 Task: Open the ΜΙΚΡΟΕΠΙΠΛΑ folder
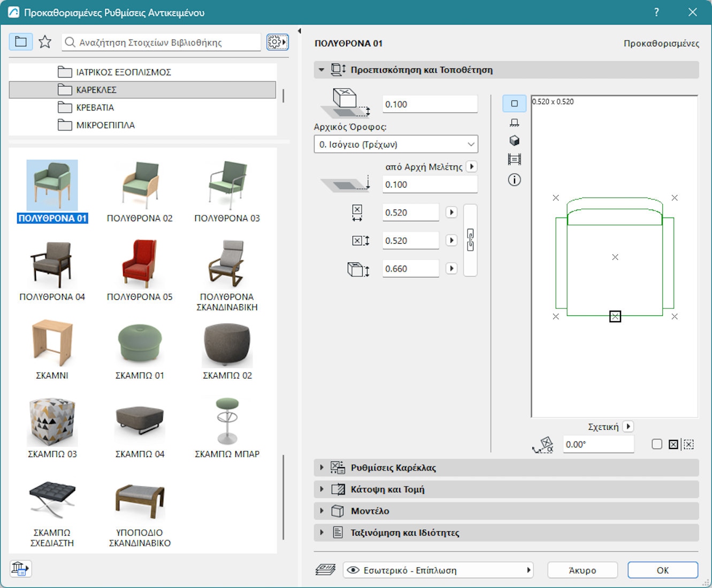105,125
